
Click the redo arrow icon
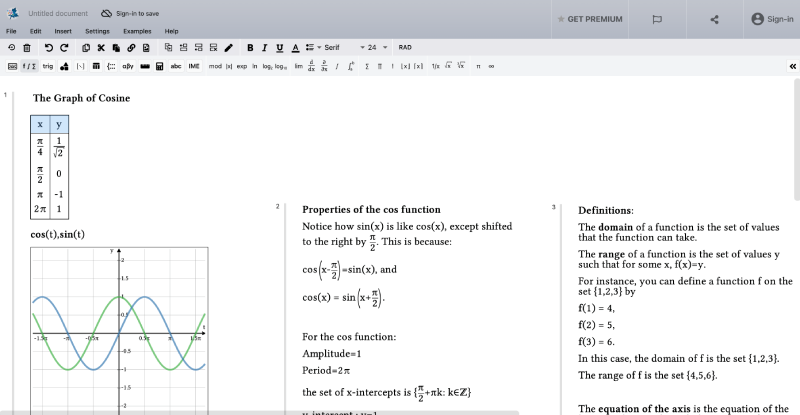[64, 47]
